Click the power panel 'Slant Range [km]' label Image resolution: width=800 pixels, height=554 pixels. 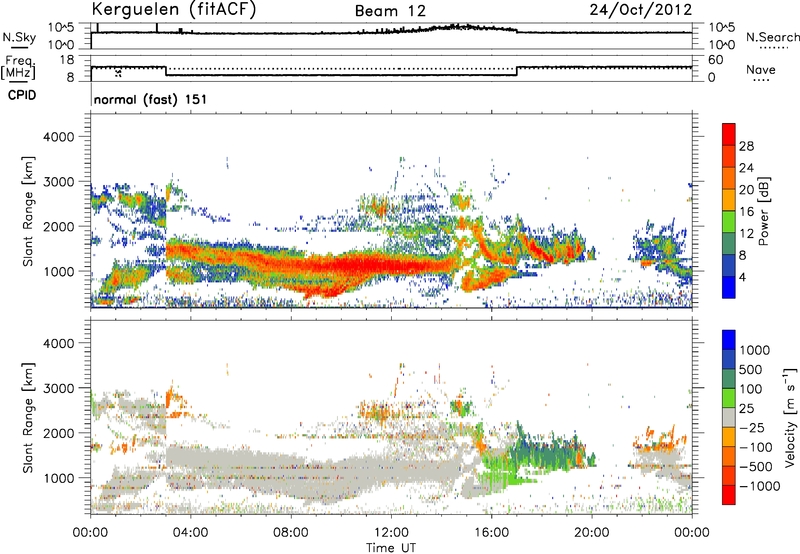[x=28, y=211]
